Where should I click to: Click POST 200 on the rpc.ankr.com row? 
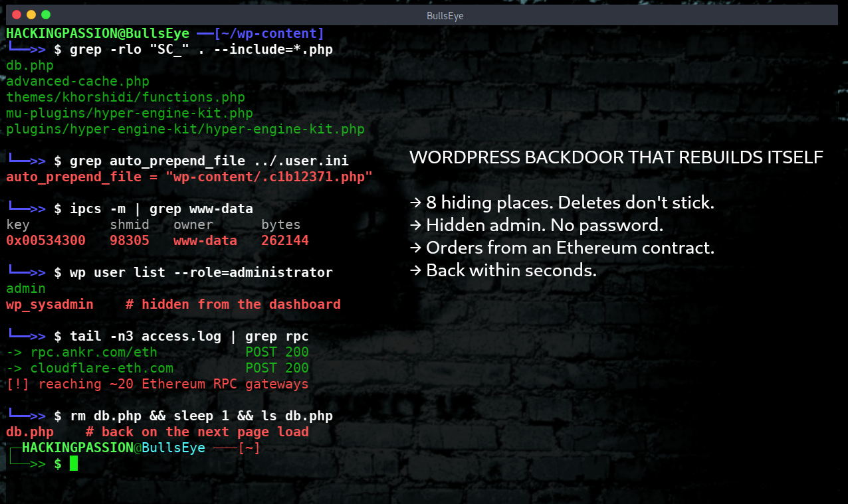[277, 352]
